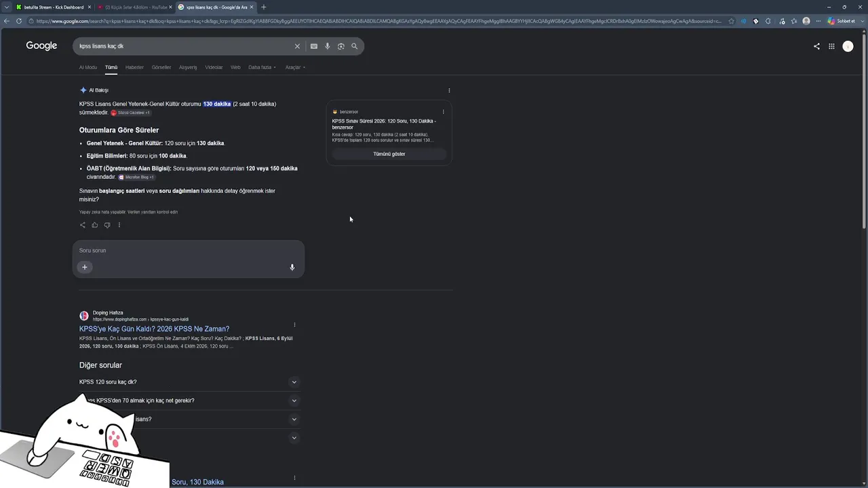The width and height of the screenshot is (868, 488).
Task: Toggle the browser read aloud icon
Action: [x=743, y=21]
